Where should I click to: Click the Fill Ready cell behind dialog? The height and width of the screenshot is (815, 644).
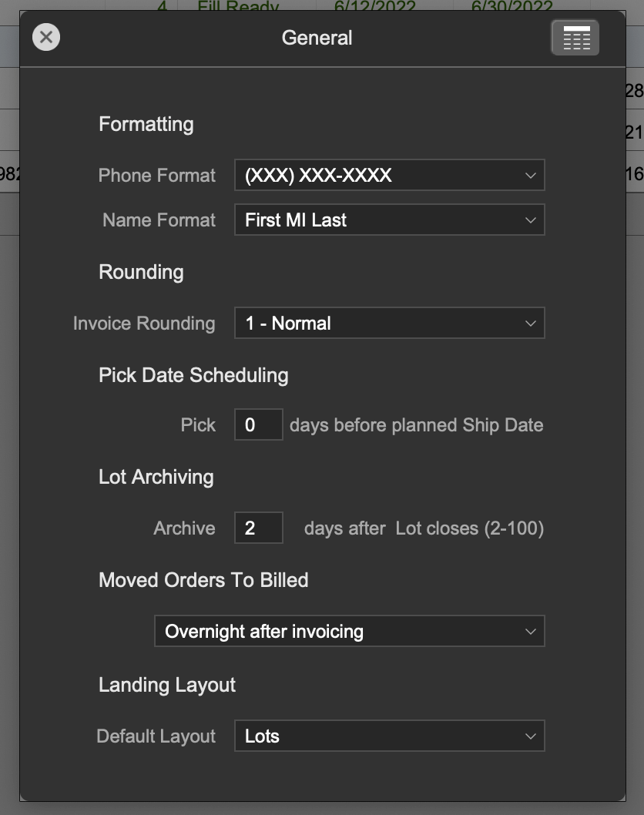pyautogui.click(x=237, y=6)
